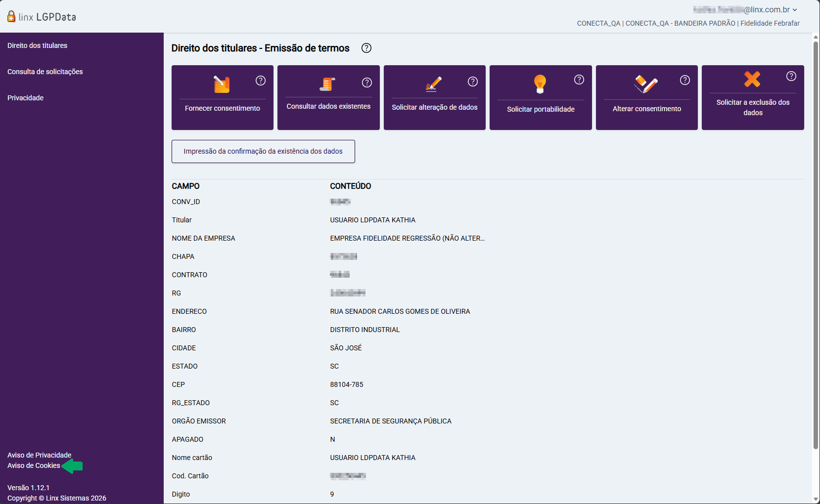The width and height of the screenshot is (820, 504).
Task: Click the Versão 1.12.1 text
Action: tap(28, 488)
